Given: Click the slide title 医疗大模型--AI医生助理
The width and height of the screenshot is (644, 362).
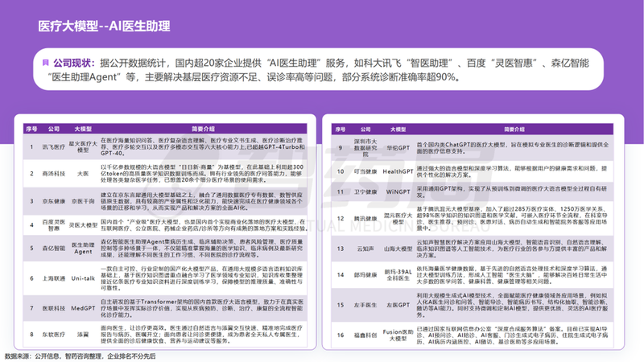Looking at the screenshot, I should 104,27.
